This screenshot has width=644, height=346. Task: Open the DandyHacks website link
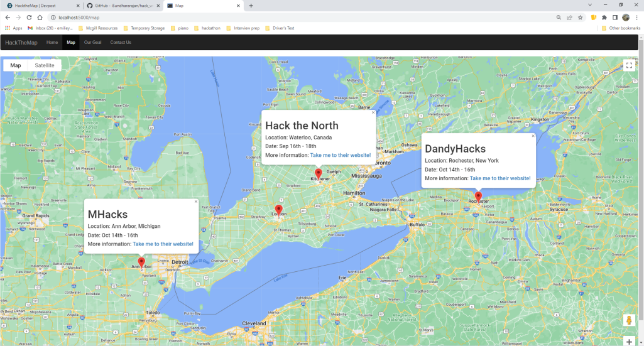[x=500, y=178]
